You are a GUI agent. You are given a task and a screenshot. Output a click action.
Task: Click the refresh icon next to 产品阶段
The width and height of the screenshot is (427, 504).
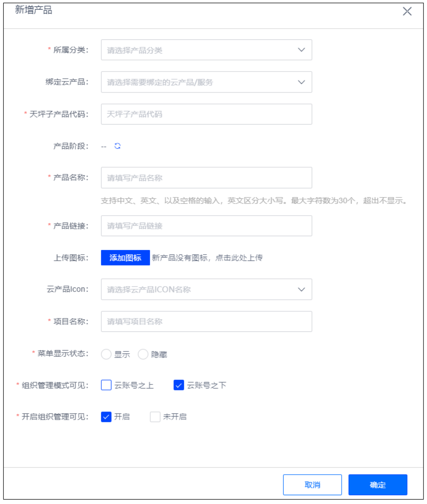tap(117, 146)
